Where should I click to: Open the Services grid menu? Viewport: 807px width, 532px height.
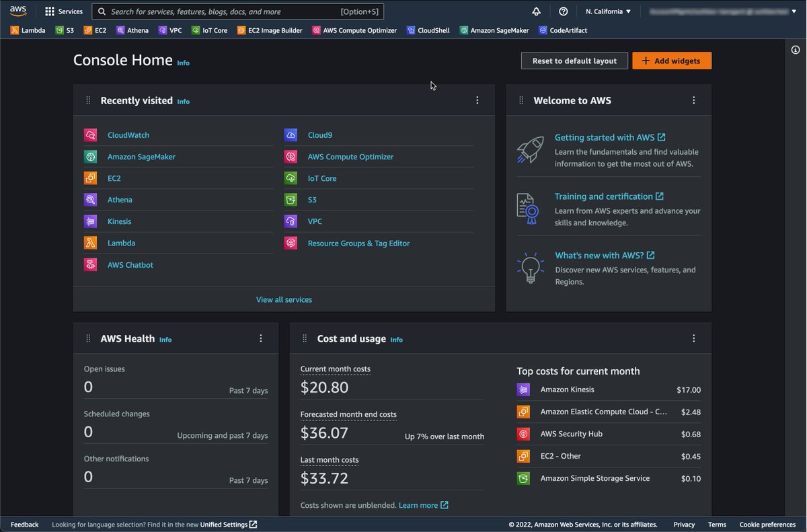pos(64,11)
